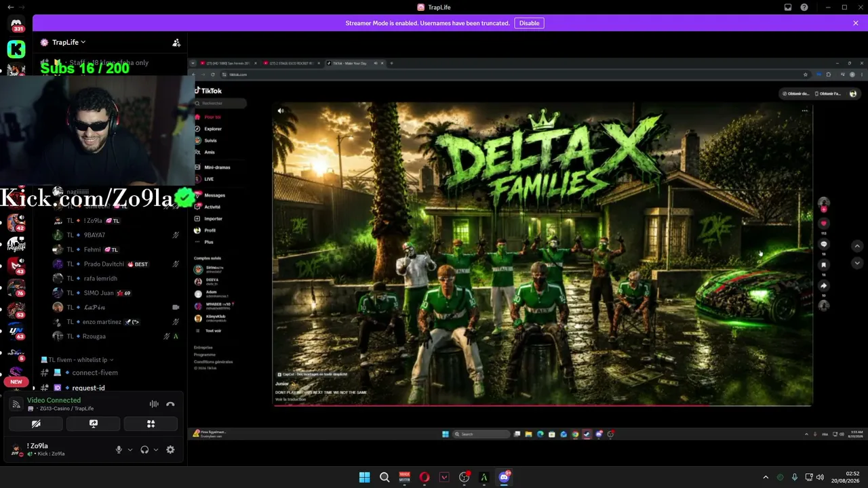Toggle camera on in voice panel
Viewport: 868px width, 488px height.
point(36,424)
